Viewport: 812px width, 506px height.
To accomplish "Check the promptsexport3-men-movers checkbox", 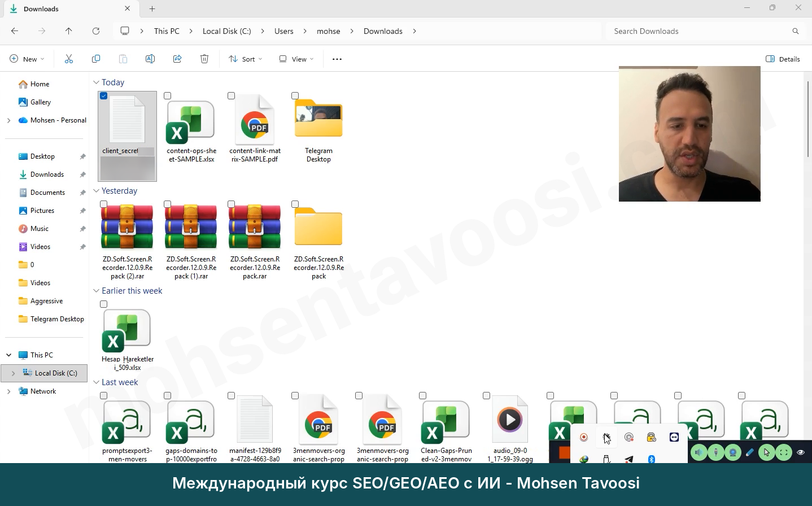I will pyautogui.click(x=103, y=396).
